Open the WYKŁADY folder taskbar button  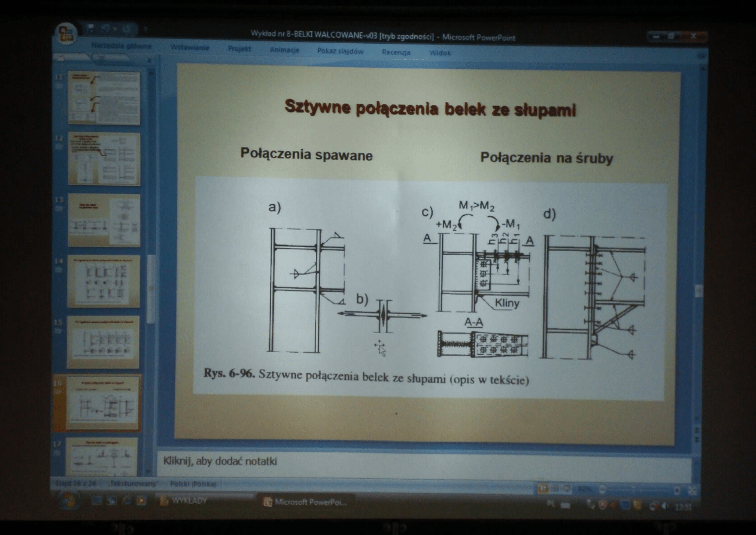tap(183, 499)
